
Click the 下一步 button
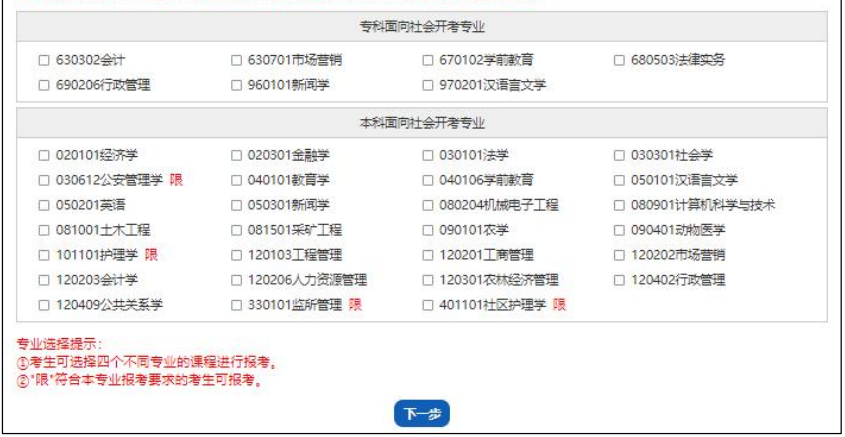[422, 412]
